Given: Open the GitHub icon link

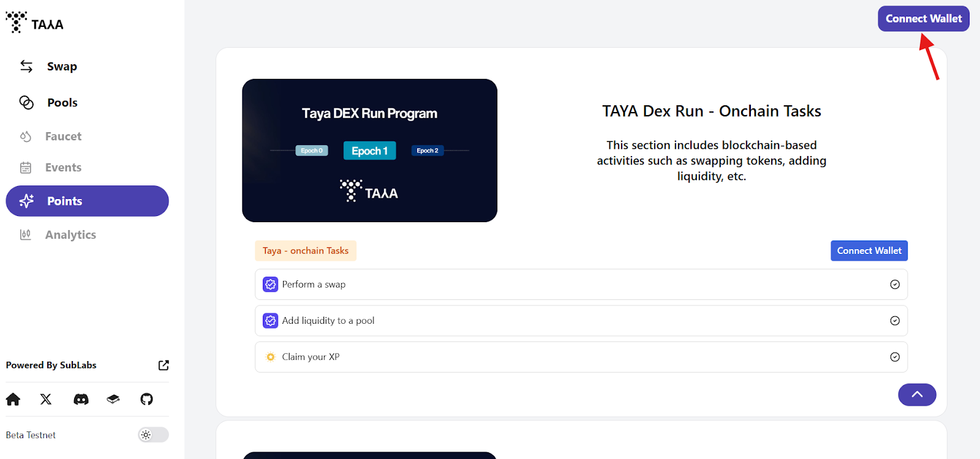Looking at the screenshot, I should click(x=146, y=400).
